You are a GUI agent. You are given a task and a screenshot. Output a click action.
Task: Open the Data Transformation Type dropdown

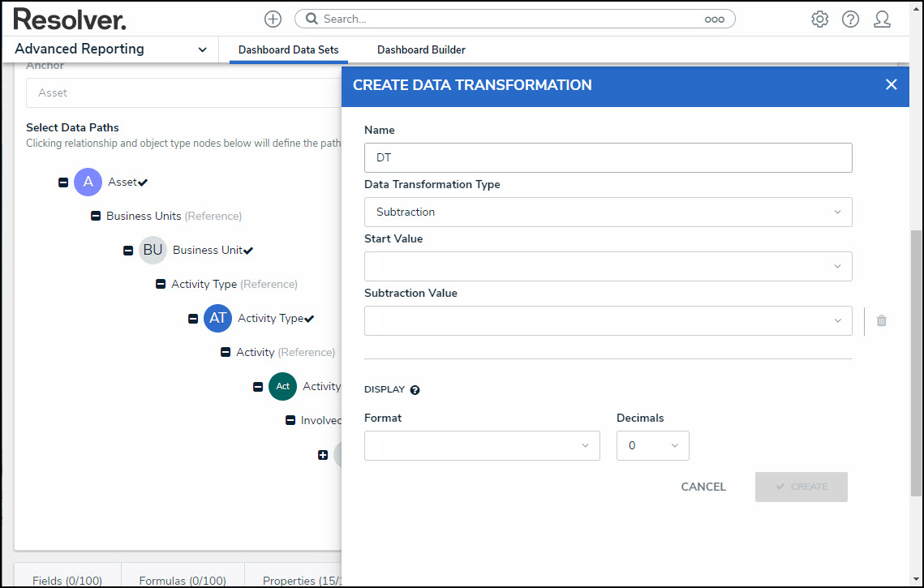point(608,212)
